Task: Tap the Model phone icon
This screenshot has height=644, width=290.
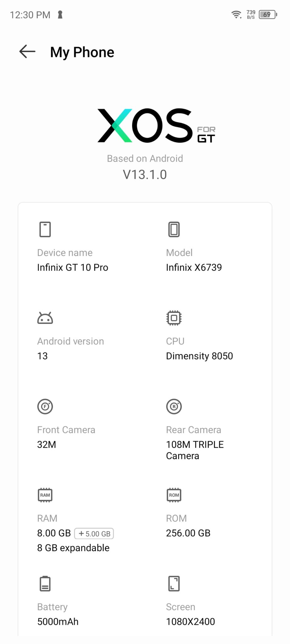Action: point(174,229)
